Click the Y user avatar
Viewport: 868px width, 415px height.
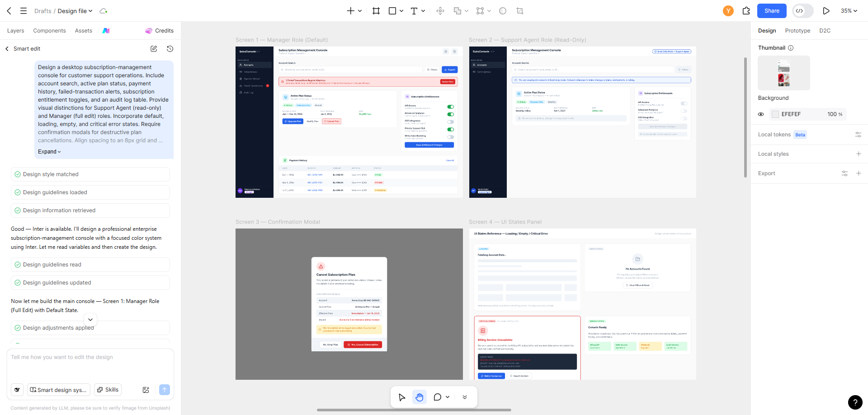tap(728, 11)
